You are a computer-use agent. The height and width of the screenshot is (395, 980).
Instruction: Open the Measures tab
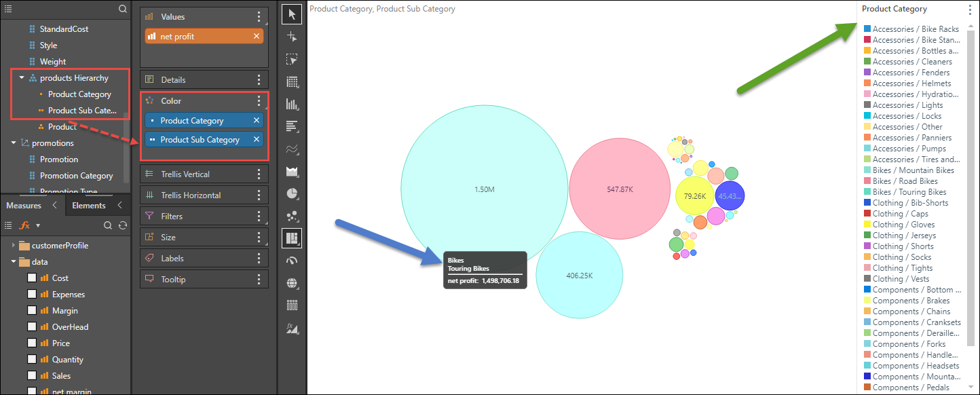[x=24, y=206]
